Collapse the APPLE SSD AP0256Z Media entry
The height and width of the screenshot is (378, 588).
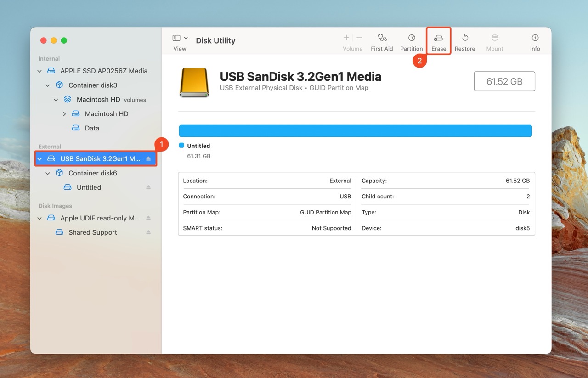[x=40, y=71]
